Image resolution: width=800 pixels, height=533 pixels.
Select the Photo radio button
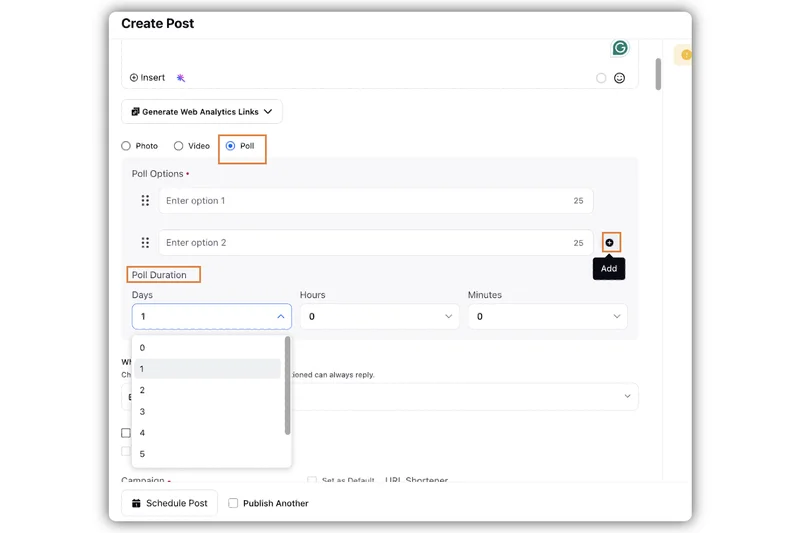click(x=126, y=146)
